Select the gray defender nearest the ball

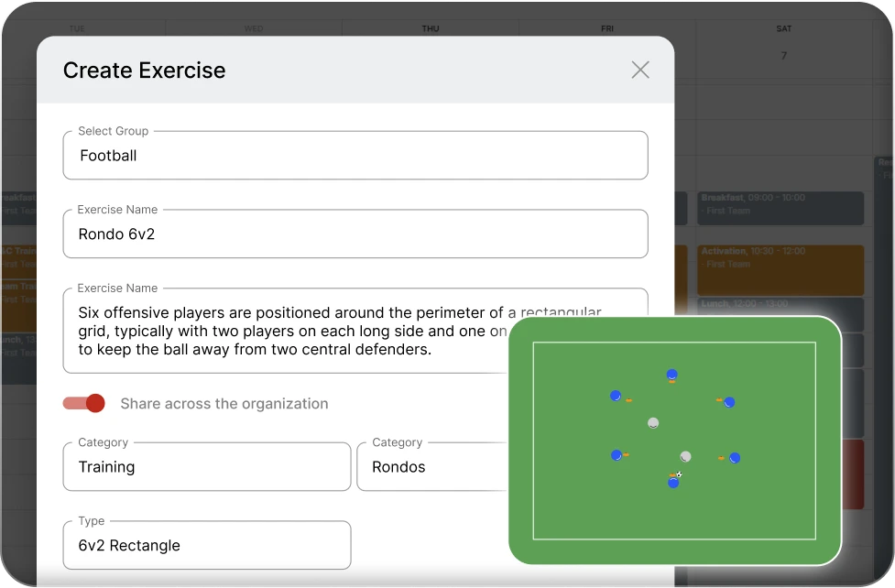click(685, 456)
